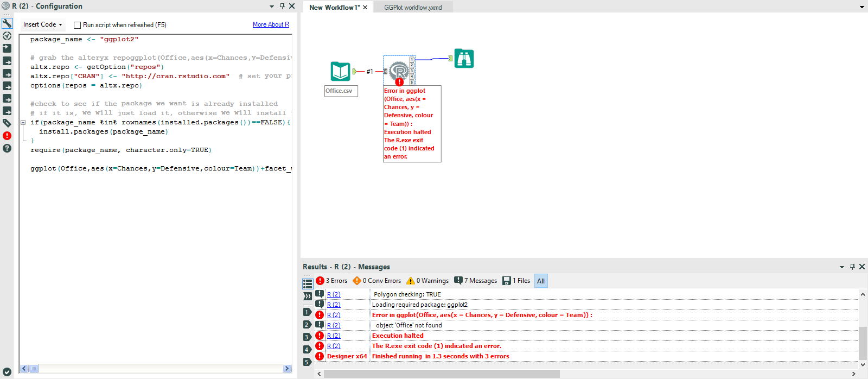This screenshot has width=868, height=379.
Task: Enable Run script when refreshed checkbox
Action: pos(77,25)
